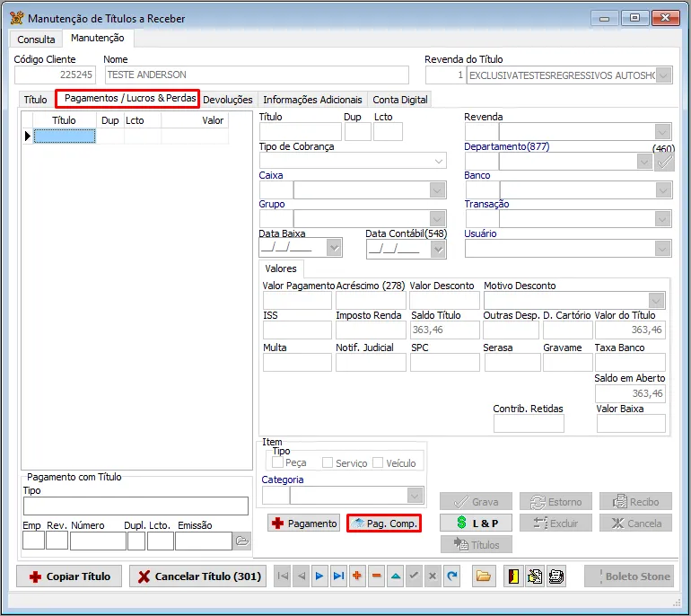The width and height of the screenshot is (691, 616).
Task: Switch to Conta Digital tab
Action: click(400, 100)
